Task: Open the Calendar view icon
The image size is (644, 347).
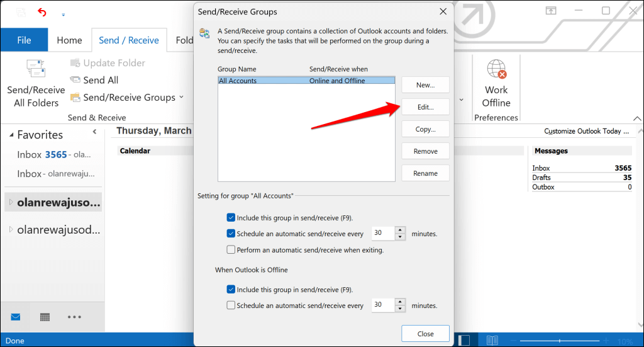Action: tap(45, 317)
